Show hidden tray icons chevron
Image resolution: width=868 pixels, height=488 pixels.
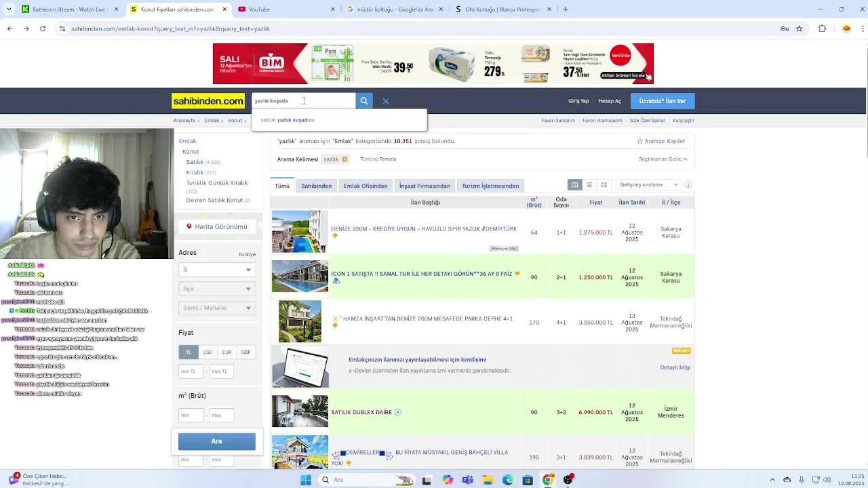[772, 480]
